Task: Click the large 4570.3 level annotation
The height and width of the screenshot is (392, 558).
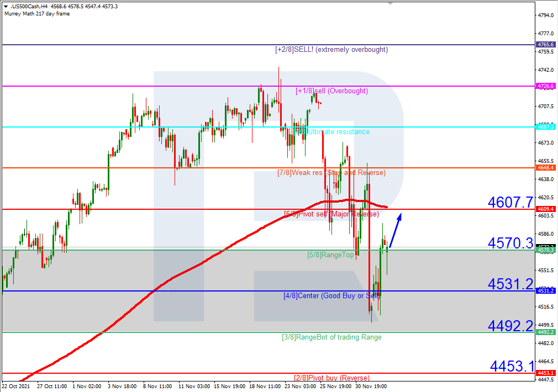Action: [510, 243]
